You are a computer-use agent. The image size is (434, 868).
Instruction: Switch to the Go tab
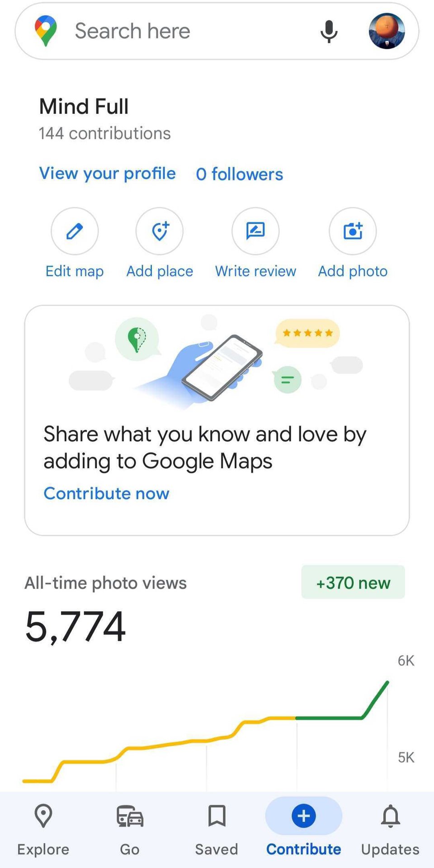coord(130,829)
